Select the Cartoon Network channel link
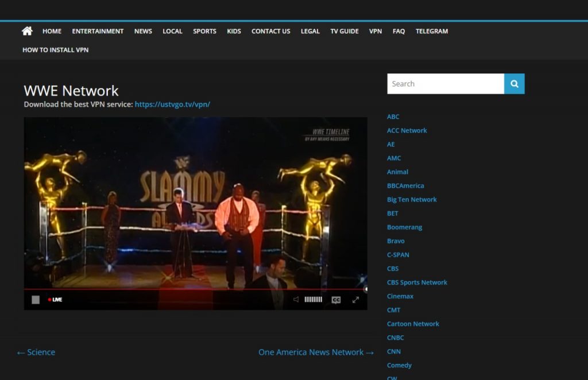 point(413,324)
